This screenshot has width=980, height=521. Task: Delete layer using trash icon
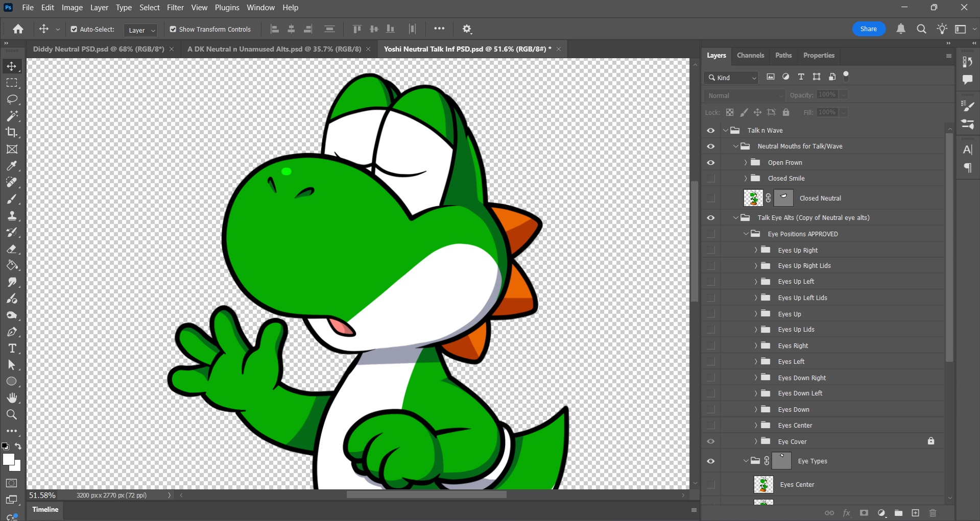tap(933, 513)
